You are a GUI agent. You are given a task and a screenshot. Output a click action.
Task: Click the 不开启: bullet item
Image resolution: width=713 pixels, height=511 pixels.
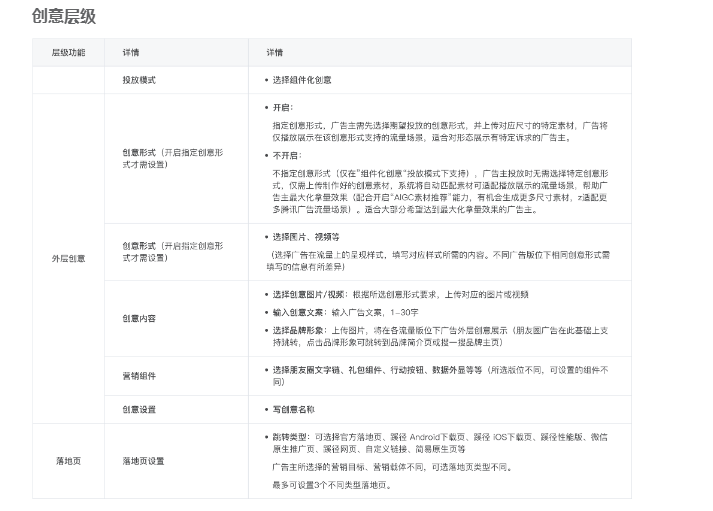point(285,156)
